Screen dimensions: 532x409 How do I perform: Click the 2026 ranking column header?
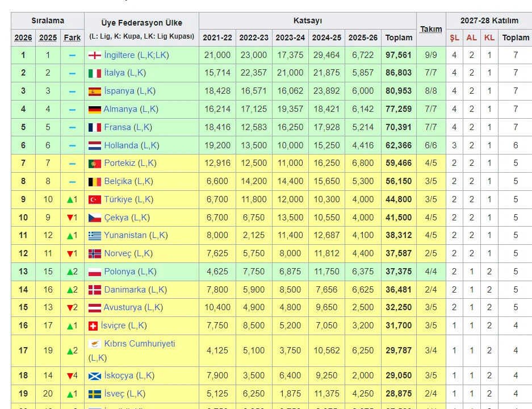tap(23, 37)
